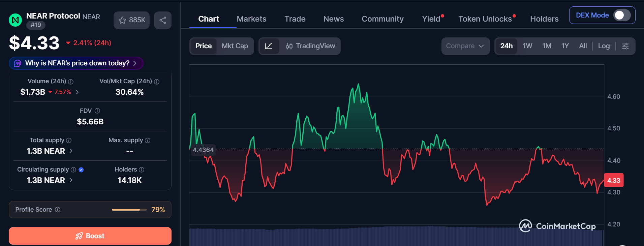Open the News tab

[334, 19]
